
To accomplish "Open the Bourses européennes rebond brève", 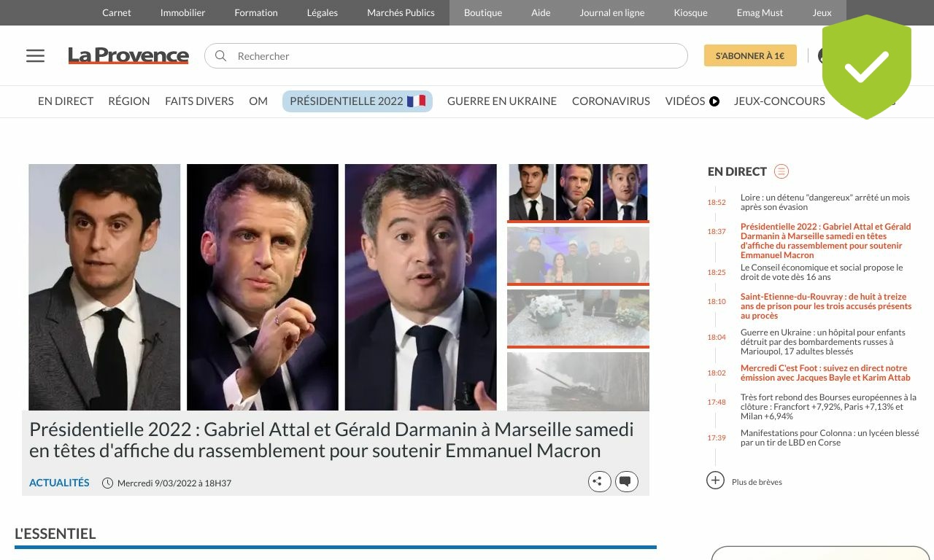I will click(x=828, y=407).
